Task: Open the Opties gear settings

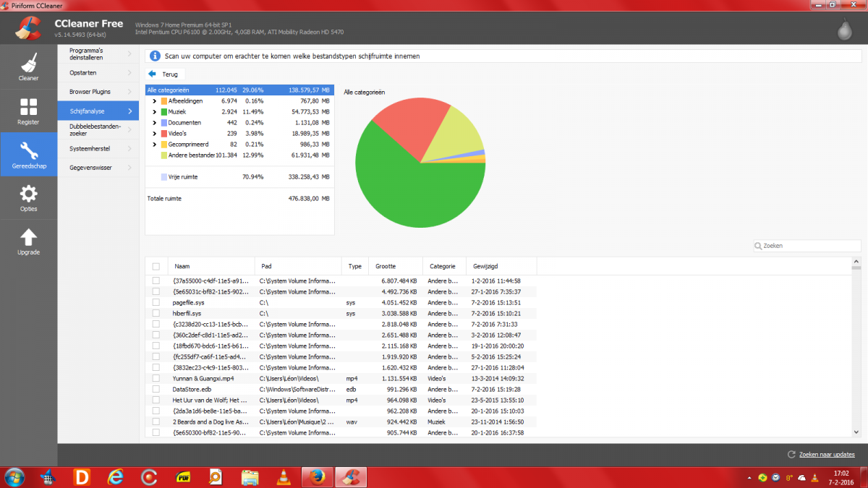Action: coord(28,197)
